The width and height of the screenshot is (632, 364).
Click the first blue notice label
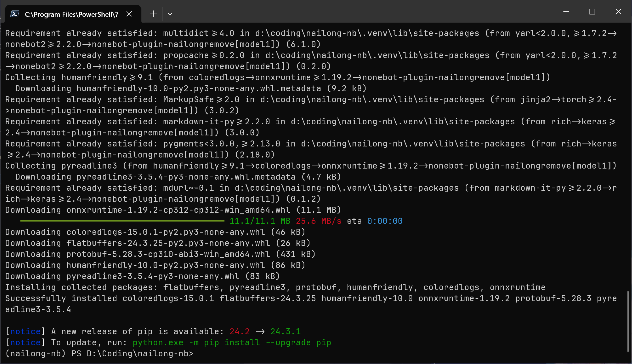pyautogui.click(x=25, y=332)
